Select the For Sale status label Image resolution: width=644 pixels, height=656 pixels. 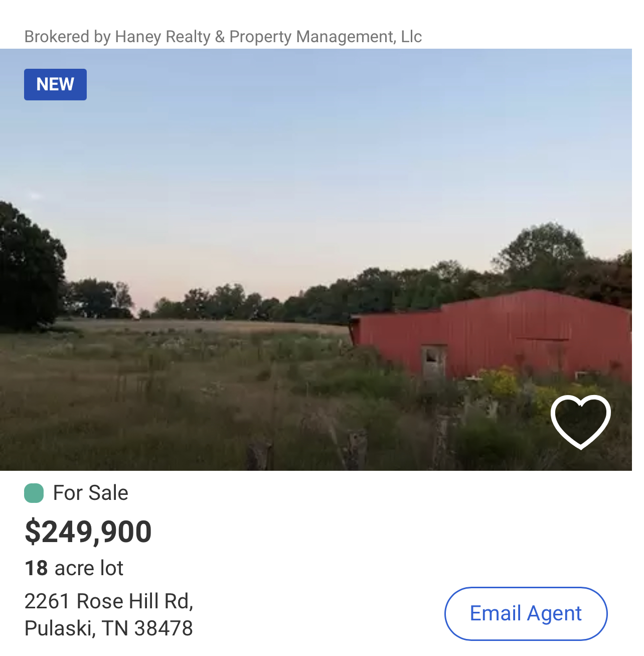(x=91, y=493)
